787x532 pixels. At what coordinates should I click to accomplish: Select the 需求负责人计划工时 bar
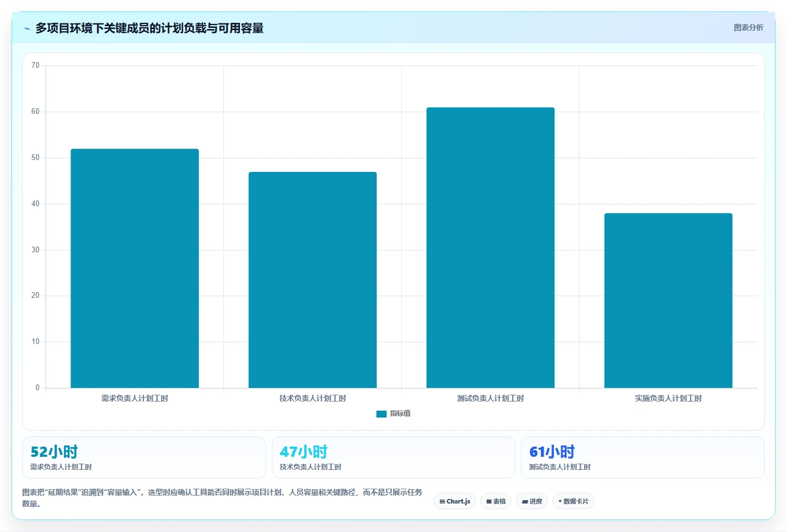coord(134,268)
